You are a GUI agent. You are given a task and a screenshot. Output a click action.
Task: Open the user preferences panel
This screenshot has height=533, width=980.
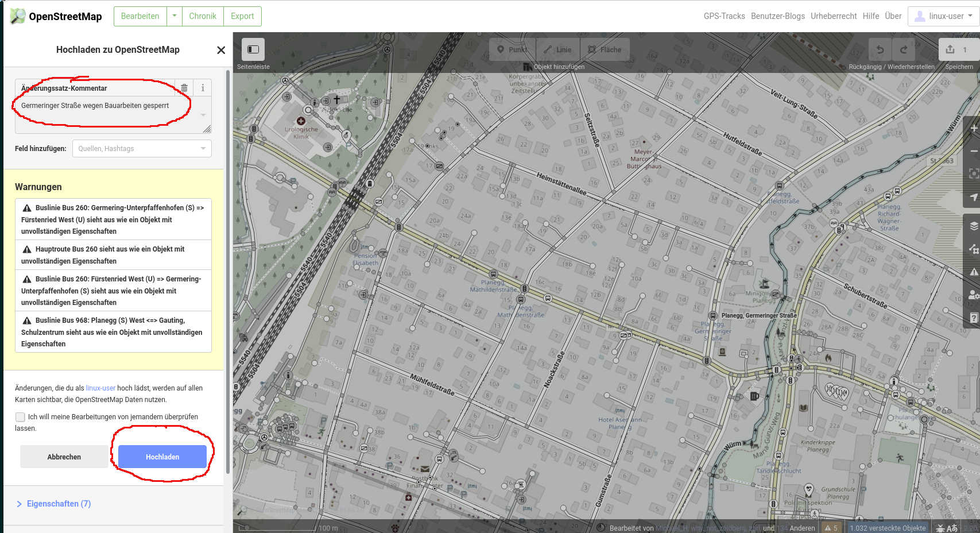(973, 295)
